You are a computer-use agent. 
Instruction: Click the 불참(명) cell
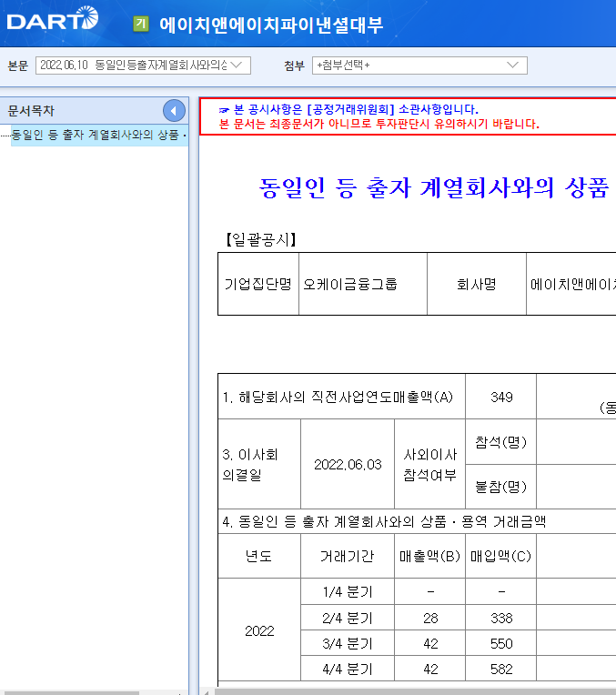point(500,487)
